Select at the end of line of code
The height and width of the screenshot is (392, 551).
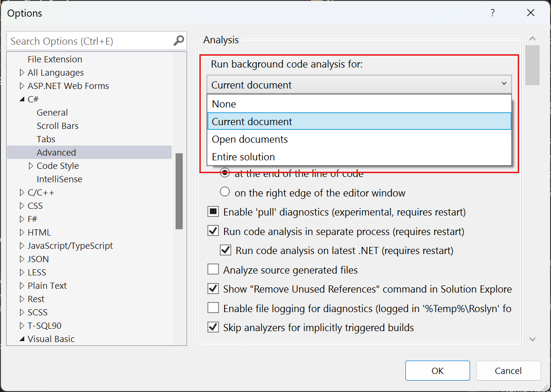(224, 173)
